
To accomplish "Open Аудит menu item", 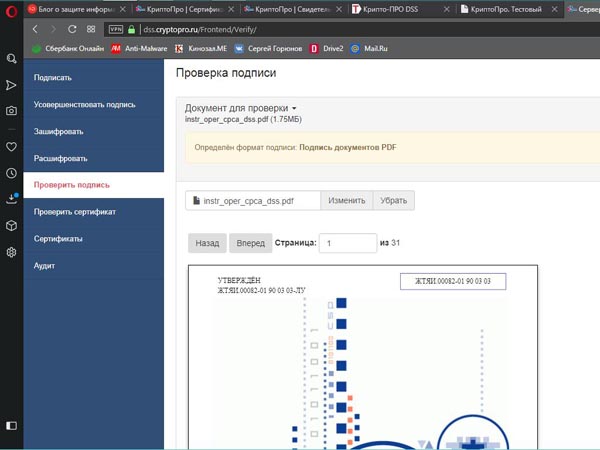I will click(x=94, y=266).
